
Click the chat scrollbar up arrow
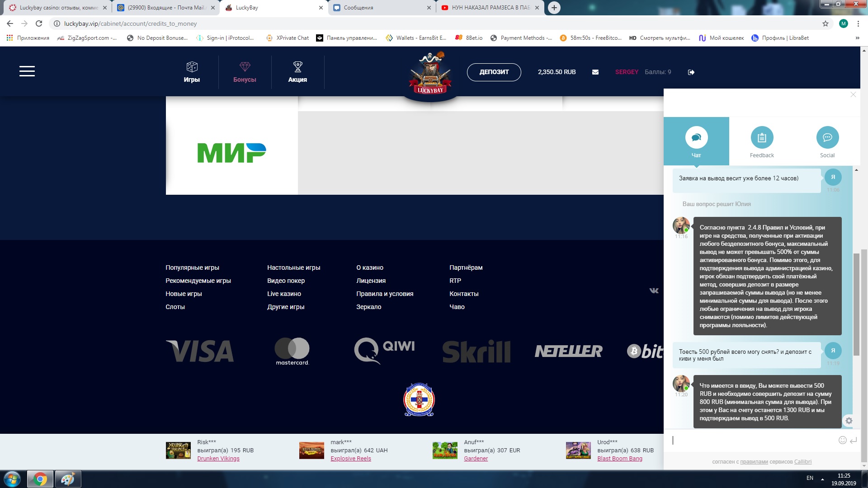856,170
